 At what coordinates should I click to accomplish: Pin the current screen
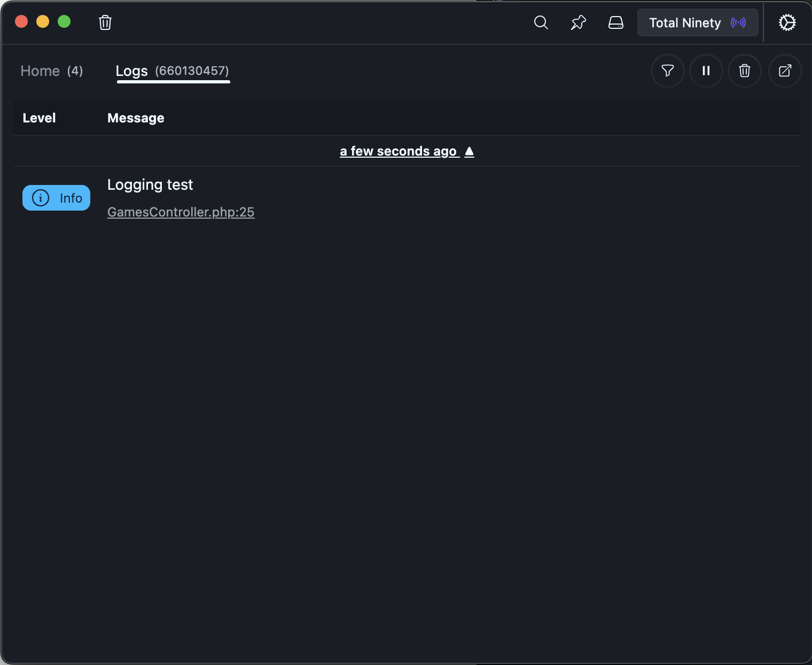[x=578, y=22]
